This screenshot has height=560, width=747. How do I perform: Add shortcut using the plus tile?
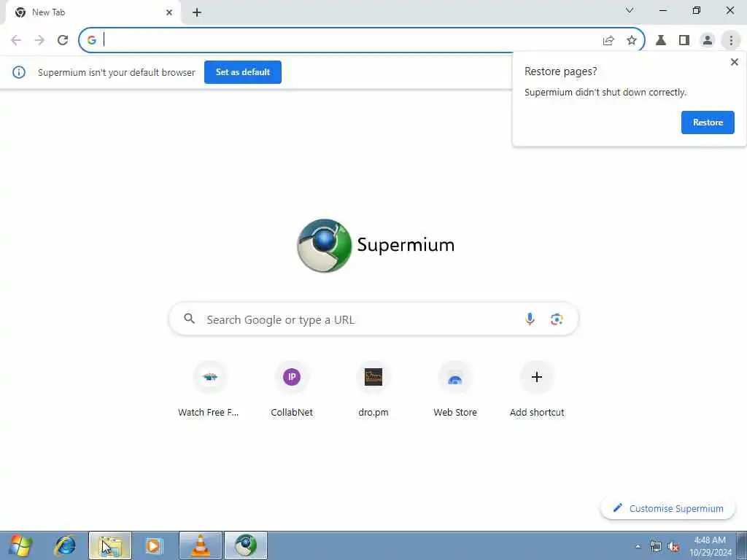537,389
